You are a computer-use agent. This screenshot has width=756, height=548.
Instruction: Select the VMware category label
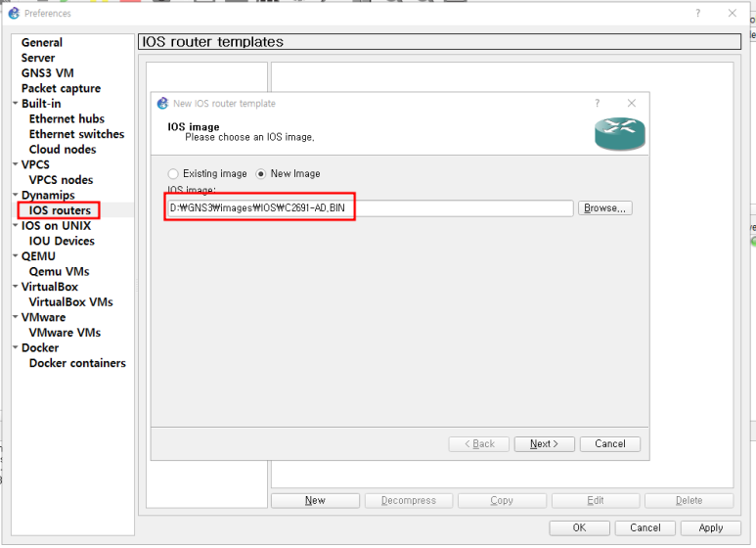(x=43, y=317)
